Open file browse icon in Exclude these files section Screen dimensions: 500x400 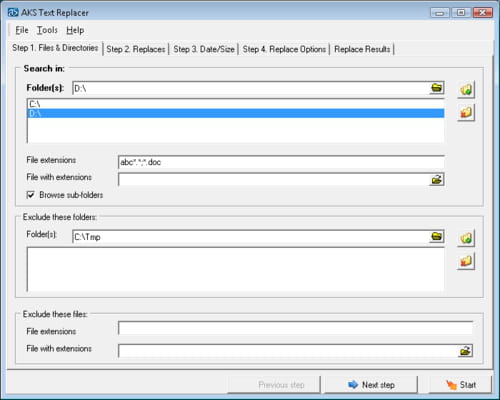[465, 351]
